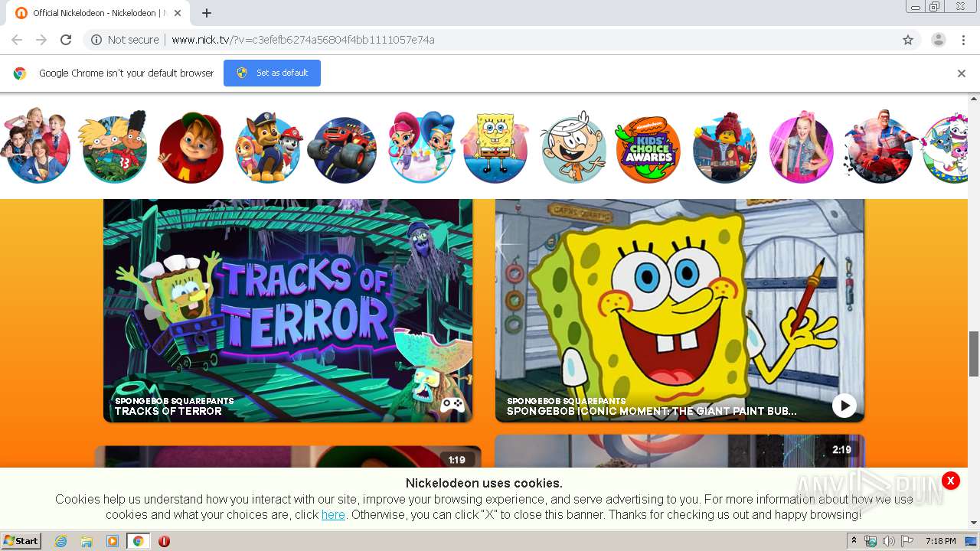Open the LEGO character show circle icon

[724, 148]
